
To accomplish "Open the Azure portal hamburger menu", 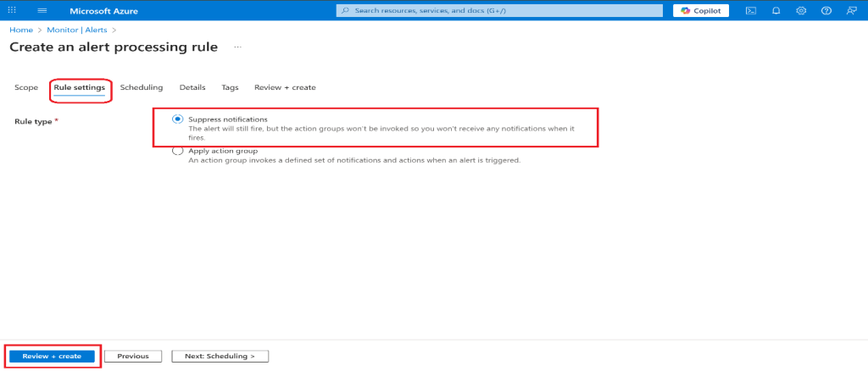I will coord(42,10).
